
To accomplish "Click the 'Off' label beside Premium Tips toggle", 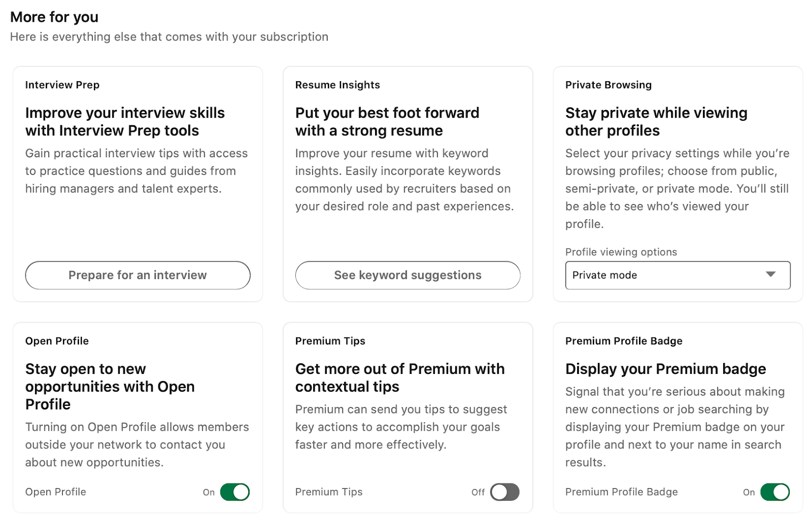I will click(x=478, y=492).
